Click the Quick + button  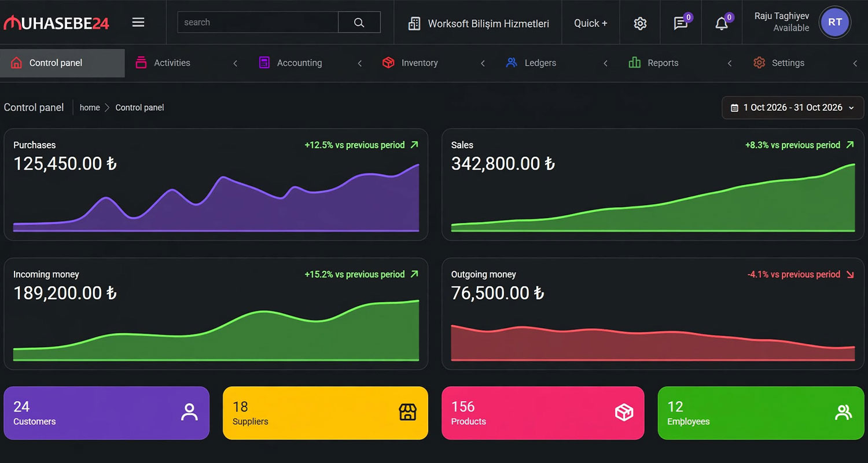click(591, 23)
